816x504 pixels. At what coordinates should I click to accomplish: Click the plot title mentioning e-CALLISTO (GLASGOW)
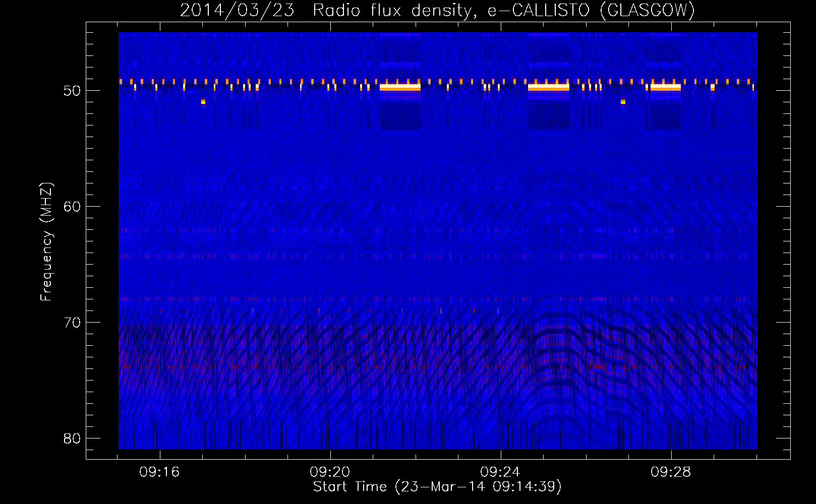(437, 10)
